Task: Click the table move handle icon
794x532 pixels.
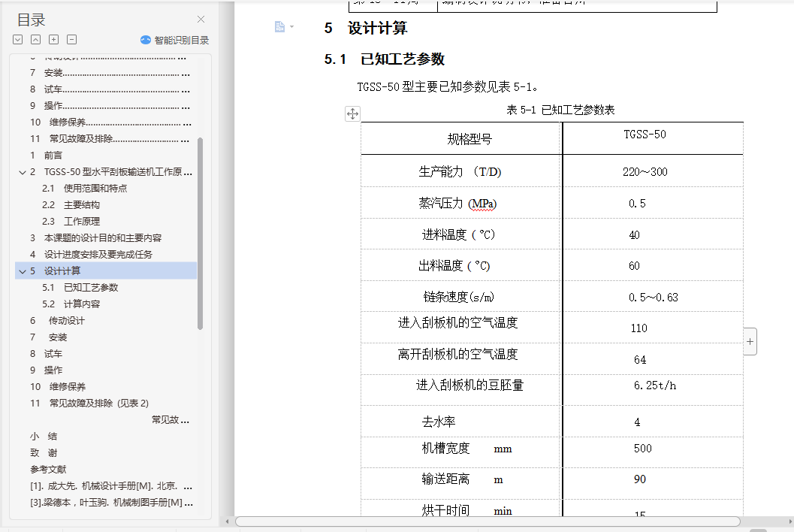Action: coord(352,113)
